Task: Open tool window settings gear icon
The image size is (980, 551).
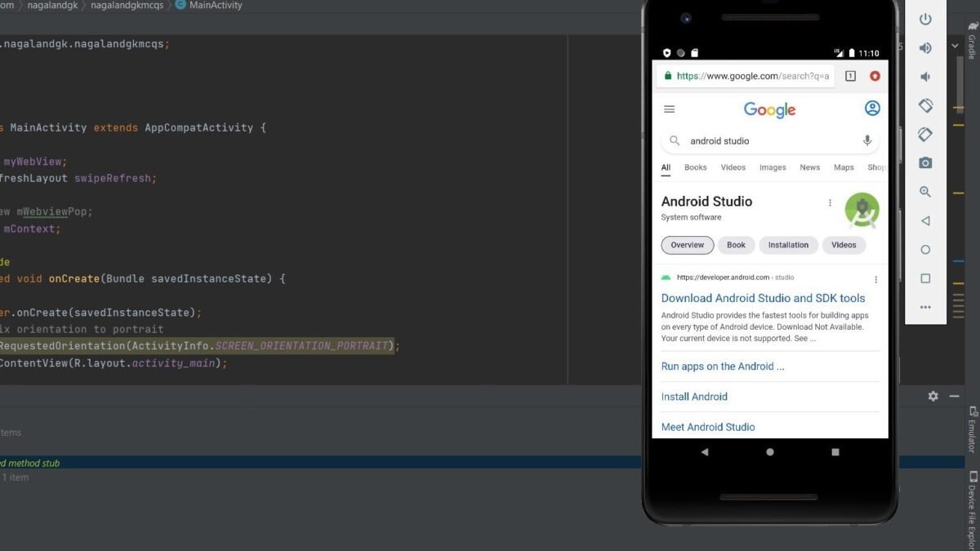Action: (933, 396)
